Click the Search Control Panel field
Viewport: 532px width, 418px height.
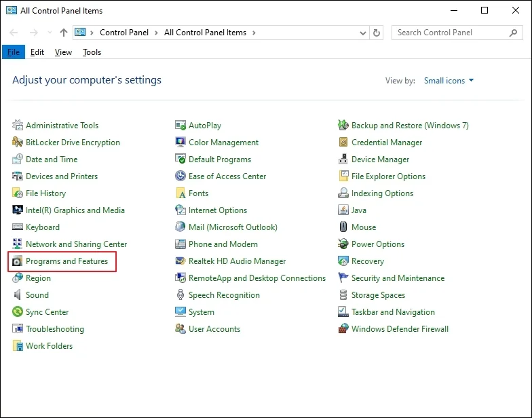coord(457,33)
